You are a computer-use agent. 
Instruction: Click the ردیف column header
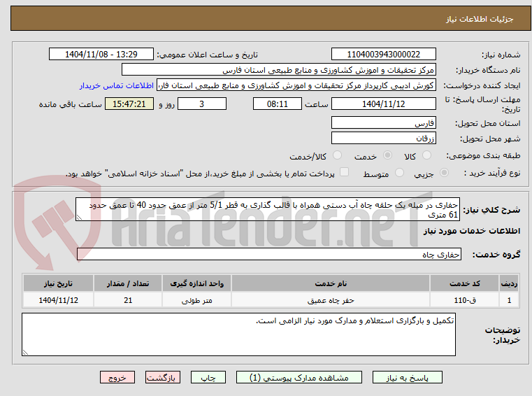click(509, 283)
